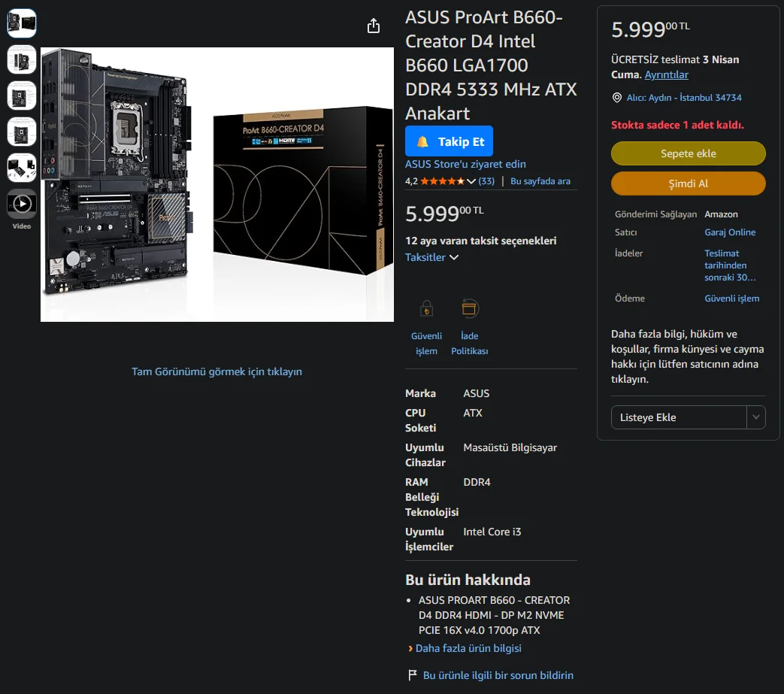Viewport: 784px width, 694px height.
Task: Expand the Taksitler installment options
Action: coord(431,257)
